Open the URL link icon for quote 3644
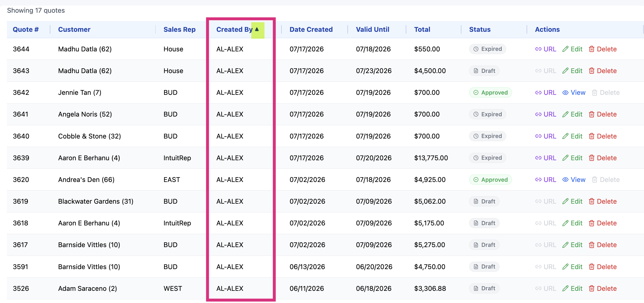 [538, 49]
